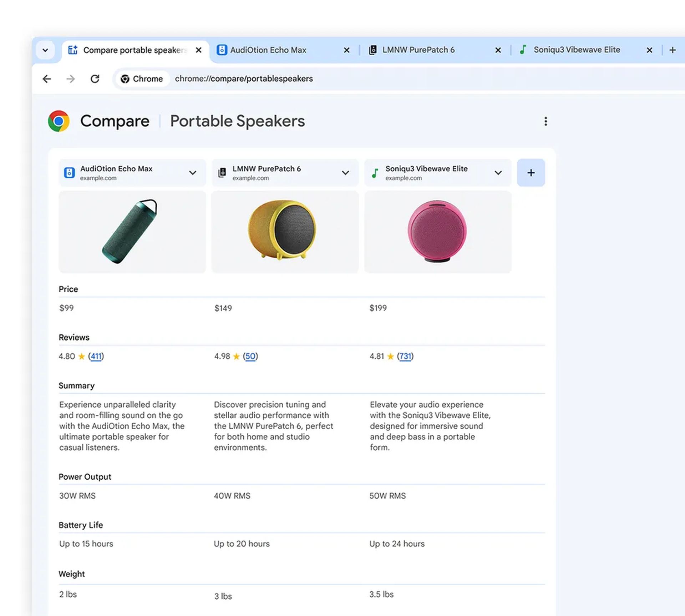Click the Soniqu3 Vibewave Elite tab icon
Screen dimensions: 685x616
pos(522,50)
